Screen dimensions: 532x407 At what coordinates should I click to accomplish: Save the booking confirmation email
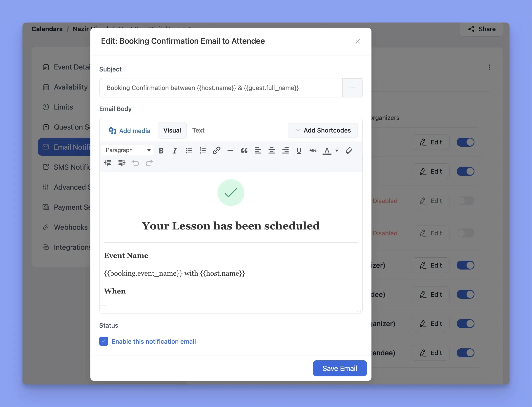(339, 368)
